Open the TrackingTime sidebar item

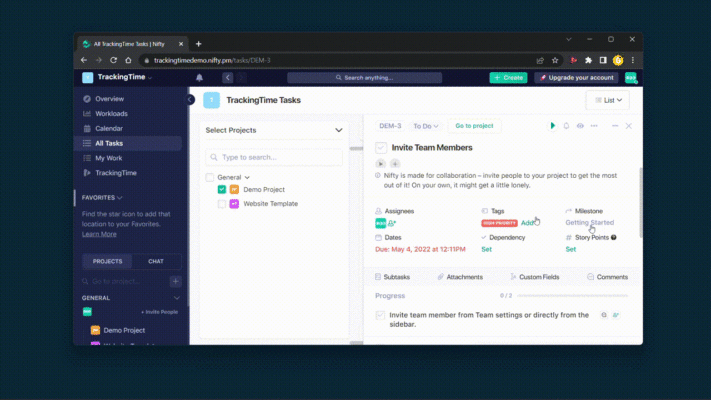[116, 173]
